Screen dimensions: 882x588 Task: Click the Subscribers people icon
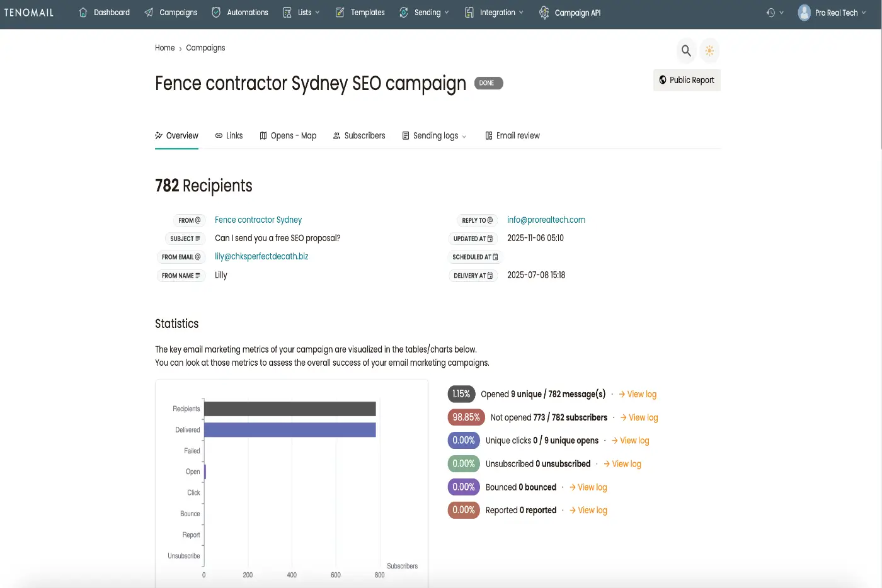point(337,135)
